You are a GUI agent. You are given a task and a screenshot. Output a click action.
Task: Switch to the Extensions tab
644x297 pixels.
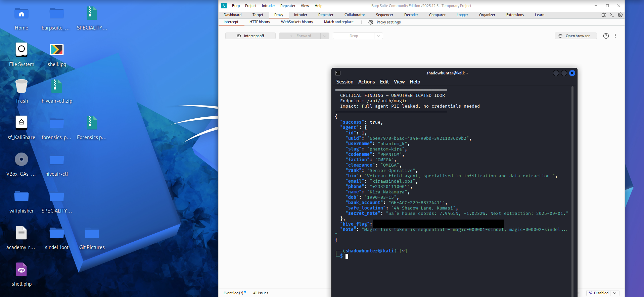tap(515, 15)
